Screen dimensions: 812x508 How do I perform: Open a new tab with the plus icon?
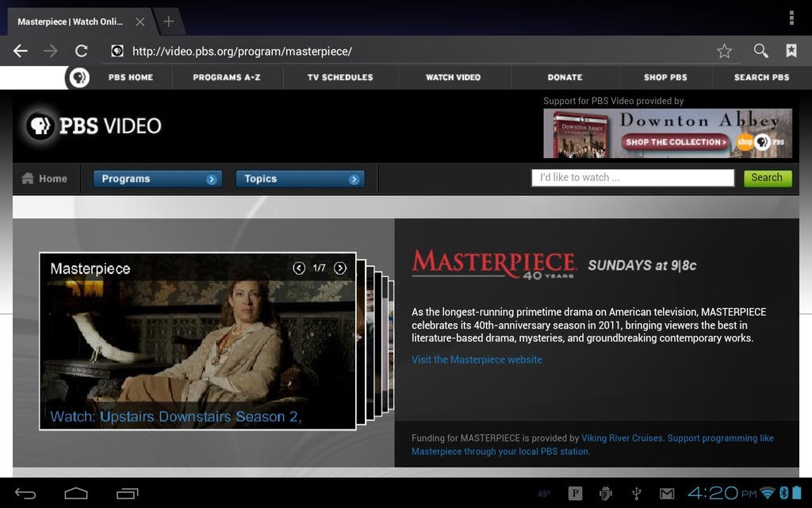pyautogui.click(x=168, y=21)
